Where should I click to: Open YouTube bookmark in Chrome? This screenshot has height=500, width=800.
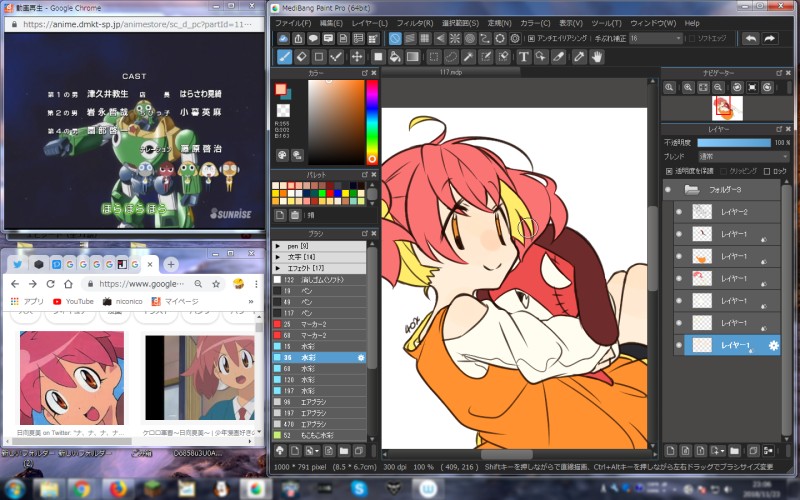pos(73,302)
